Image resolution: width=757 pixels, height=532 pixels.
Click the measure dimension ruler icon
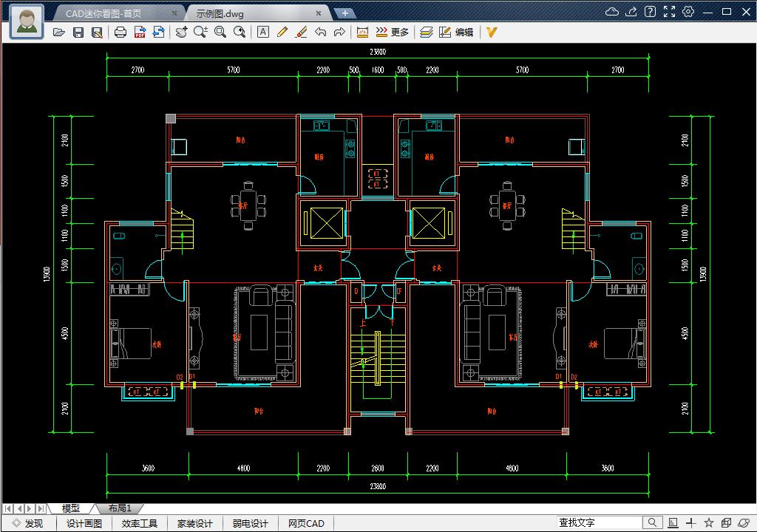tap(362, 33)
